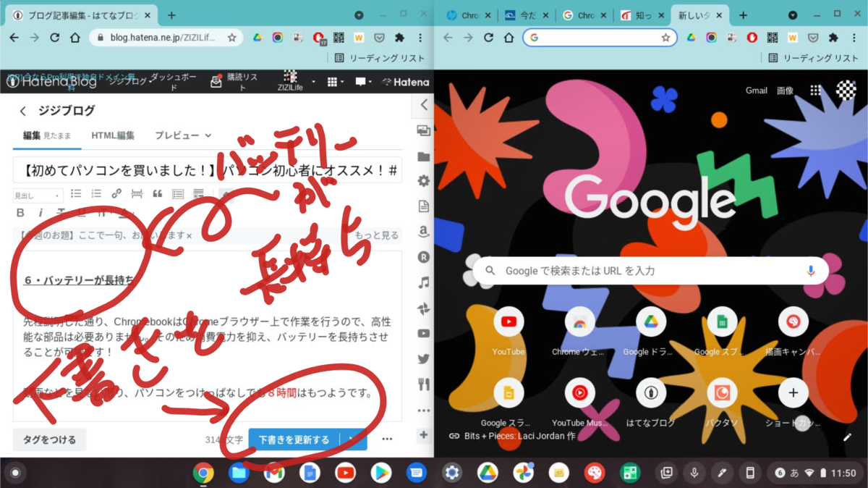This screenshot has height=488, width=868.
Task: Select the Google-icon Chro browser tab
Action: click(583, 15)
